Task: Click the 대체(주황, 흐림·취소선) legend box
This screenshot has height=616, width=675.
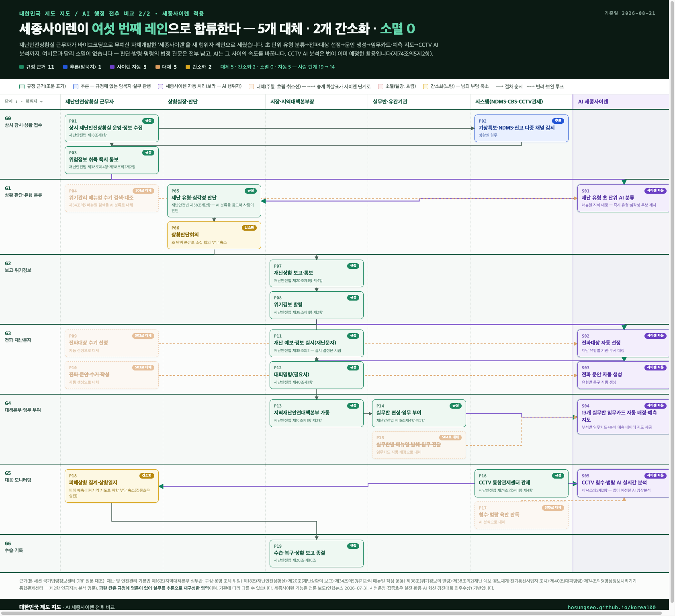Action: 251,86
